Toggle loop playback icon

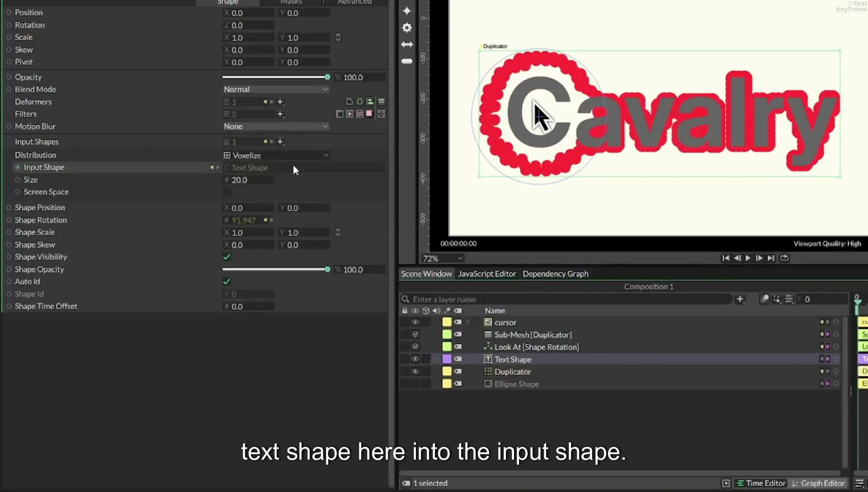pos(784,258)
